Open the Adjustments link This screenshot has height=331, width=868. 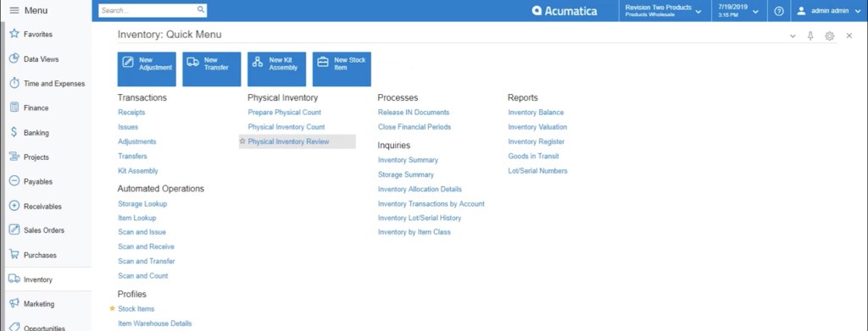pos(136,141)
